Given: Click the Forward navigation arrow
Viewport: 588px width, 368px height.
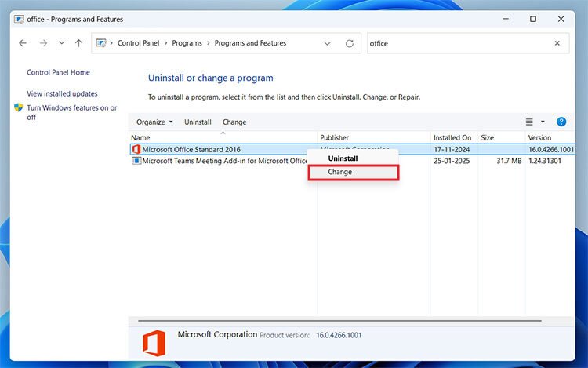Looking at the screenshot, I should [x=42, y=43].
